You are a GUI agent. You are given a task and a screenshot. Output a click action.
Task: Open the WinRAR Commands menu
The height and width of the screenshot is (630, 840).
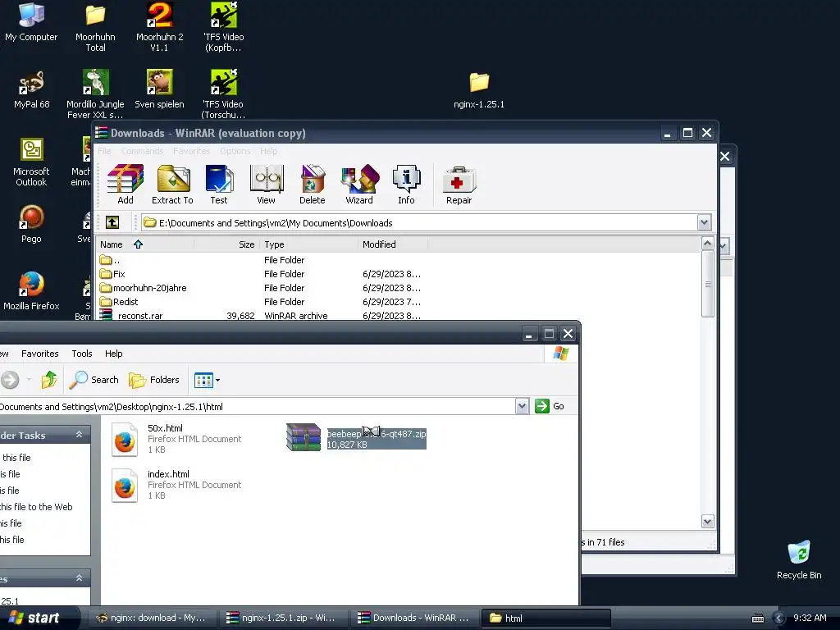pos(142,151)
